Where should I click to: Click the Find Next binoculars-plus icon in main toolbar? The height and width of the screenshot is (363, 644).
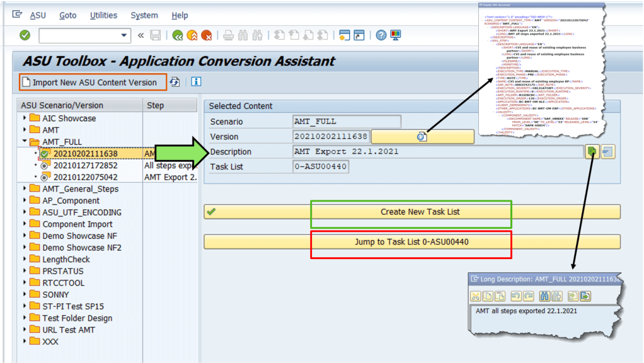[258, 35]
